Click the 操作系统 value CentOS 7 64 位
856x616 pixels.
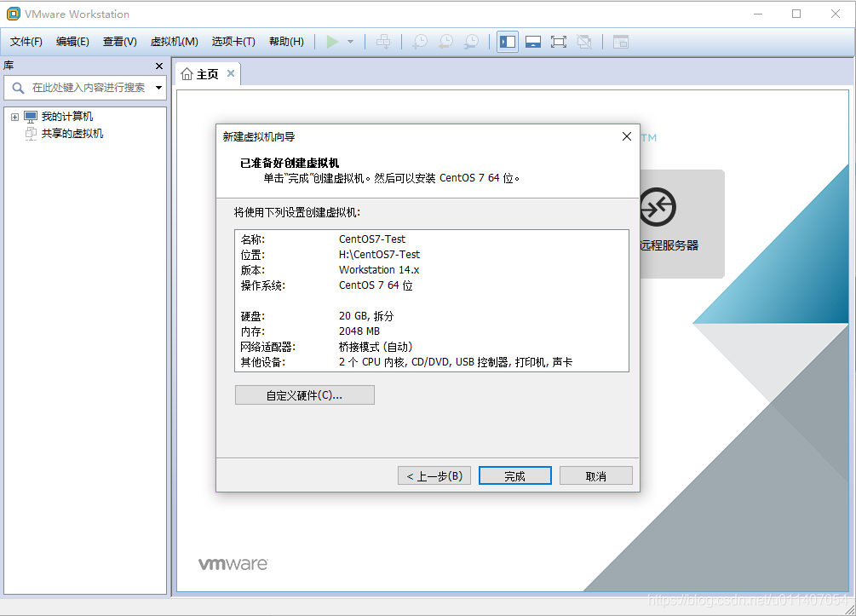coord(376,285)
